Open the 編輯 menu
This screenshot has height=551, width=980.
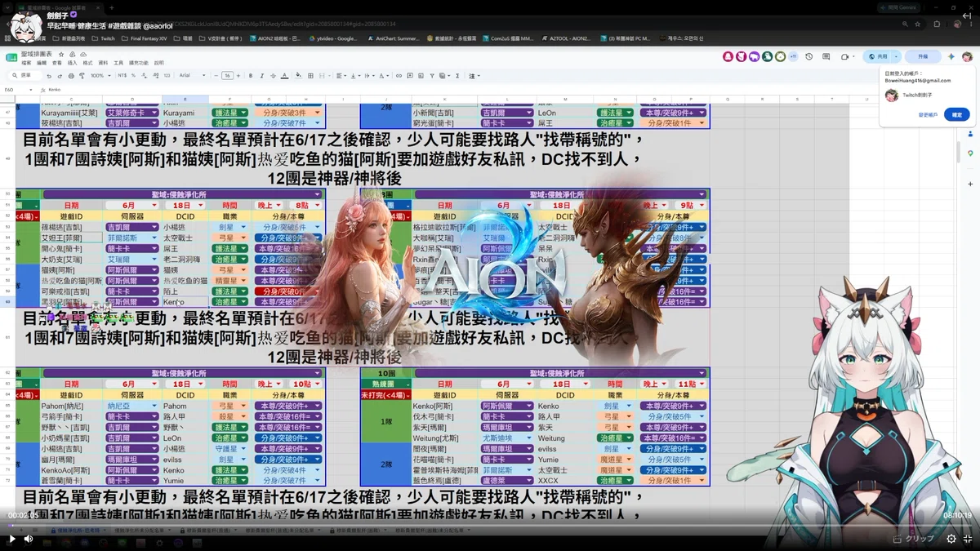click(42, 63)
